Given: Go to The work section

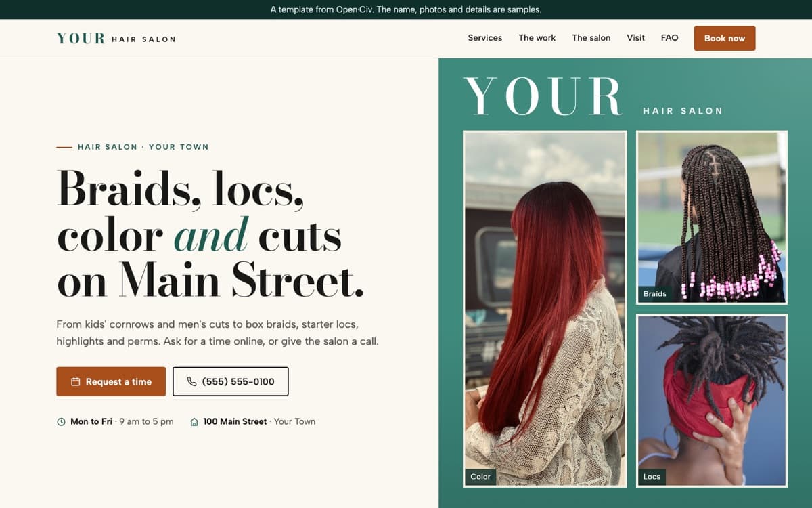Looking at the screenshot, I should [537, 38].
